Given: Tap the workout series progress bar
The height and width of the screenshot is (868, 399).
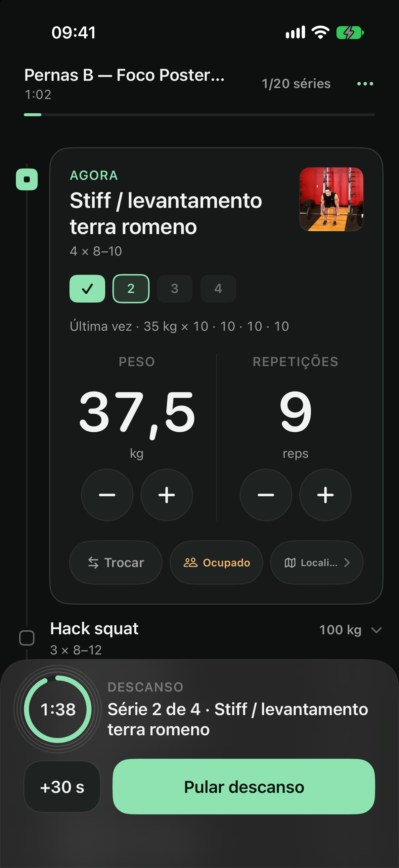Looking at the screenshot, I should click(199, 115).
